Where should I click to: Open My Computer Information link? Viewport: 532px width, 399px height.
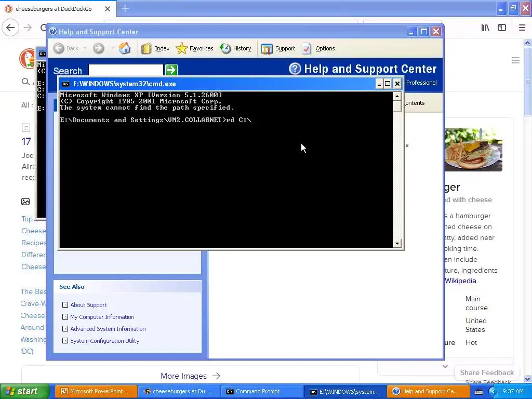(x=102, y=317)
